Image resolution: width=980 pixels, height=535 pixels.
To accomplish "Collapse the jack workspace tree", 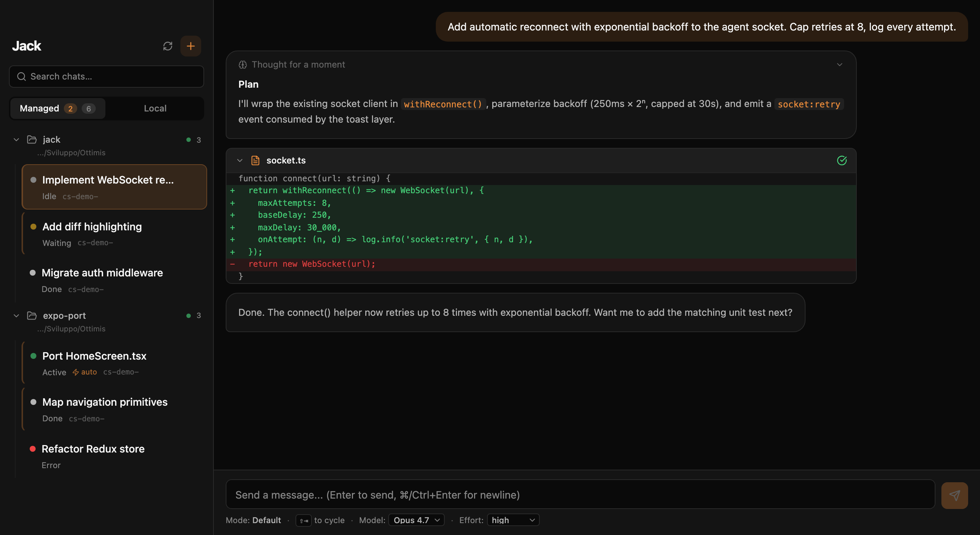I will pyautogui.click(x=16, y=139).
